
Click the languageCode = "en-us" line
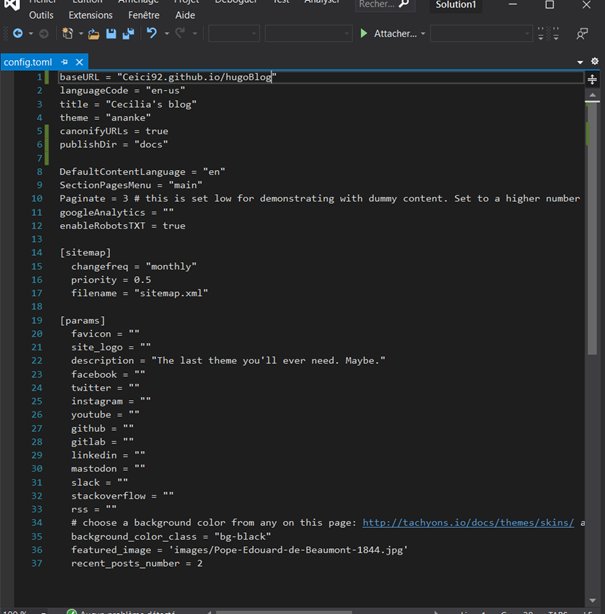(122, 91)
